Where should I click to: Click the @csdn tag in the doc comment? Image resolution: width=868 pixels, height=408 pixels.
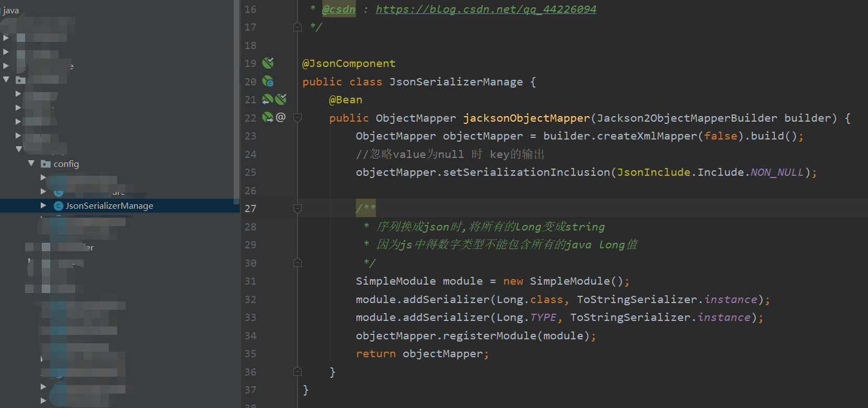[339, 9]
